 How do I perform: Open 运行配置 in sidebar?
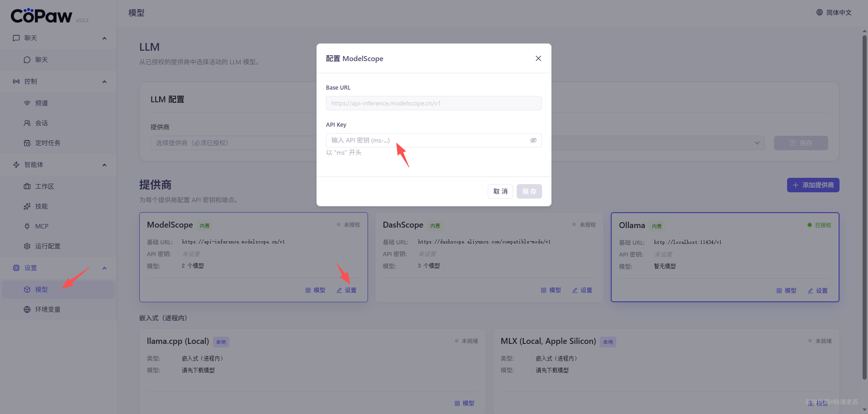click(x=58, y=246)
